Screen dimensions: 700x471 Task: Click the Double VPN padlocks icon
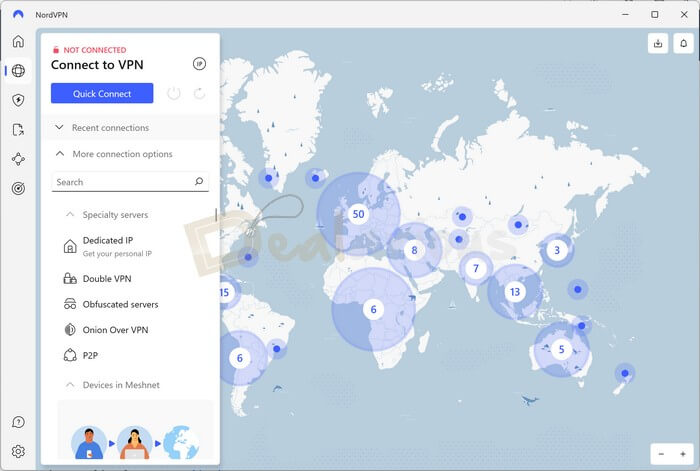pos(70,279)
